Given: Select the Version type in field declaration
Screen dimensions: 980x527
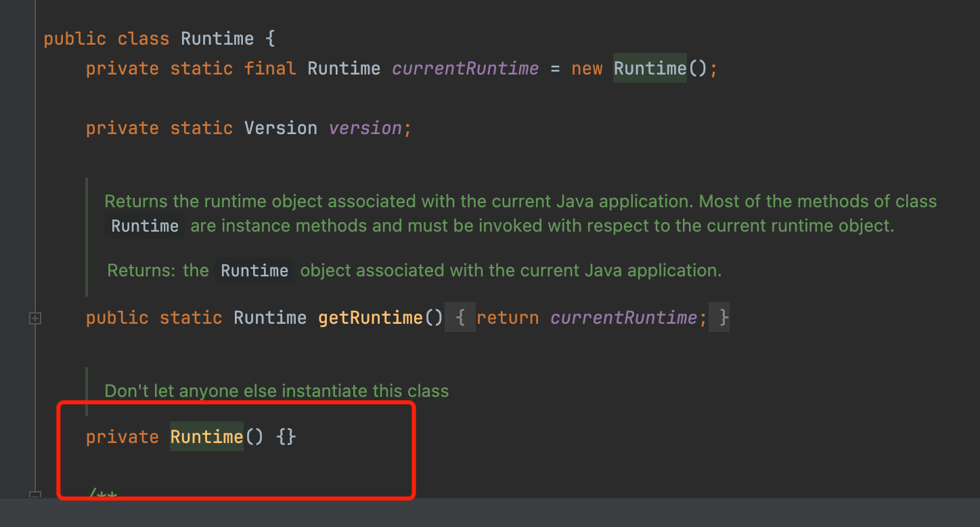Looking at the screenshot, I should (x=281, y=128).
